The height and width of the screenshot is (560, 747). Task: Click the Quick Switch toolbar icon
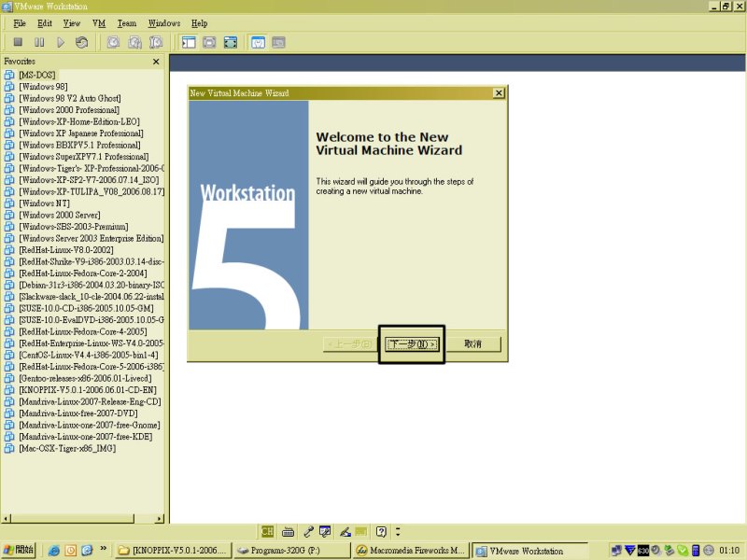[x=209, y=42]
